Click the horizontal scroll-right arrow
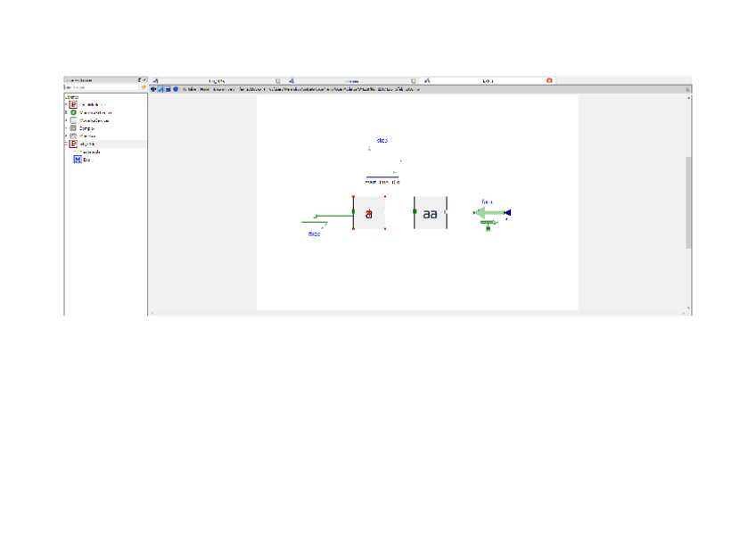The width and height of the screenshot is (756, 534). (683, 313)
